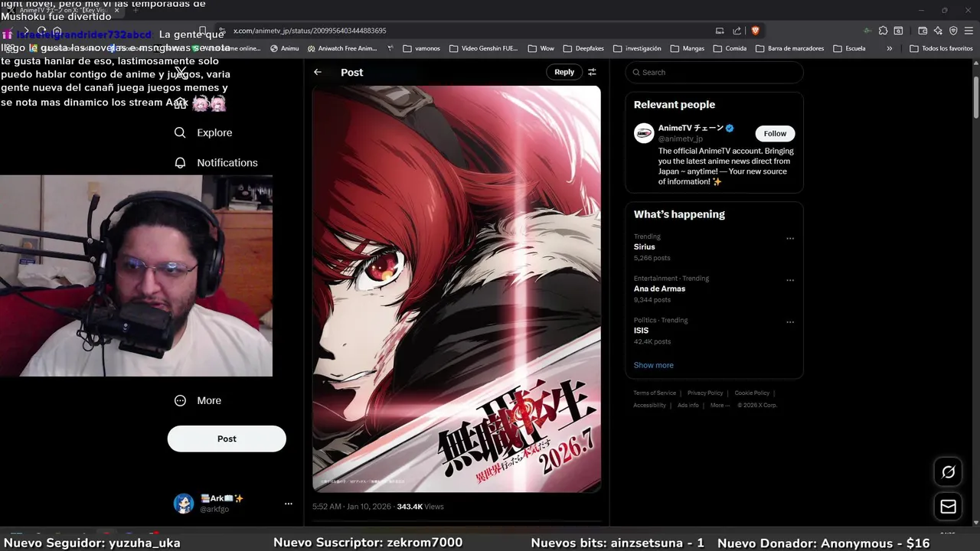980x551 pixels.
Task: Expand the footer More menu
Action: coord(720,406)
